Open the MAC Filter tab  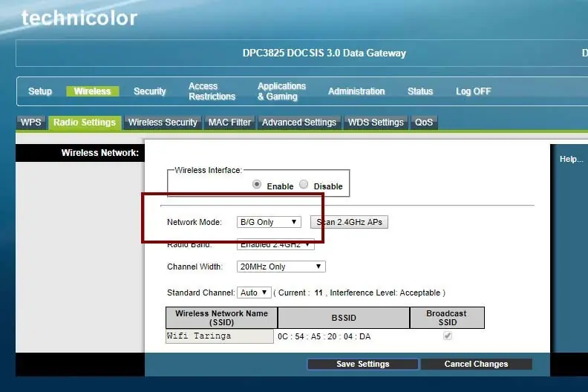pos(229,122)
